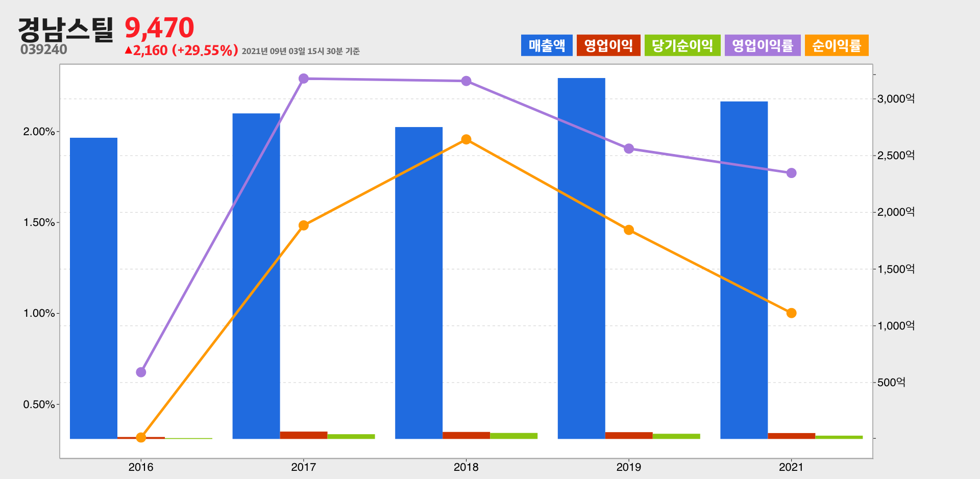
Task: Toggle the 영업이익 legend button
Action: point(608,45)
